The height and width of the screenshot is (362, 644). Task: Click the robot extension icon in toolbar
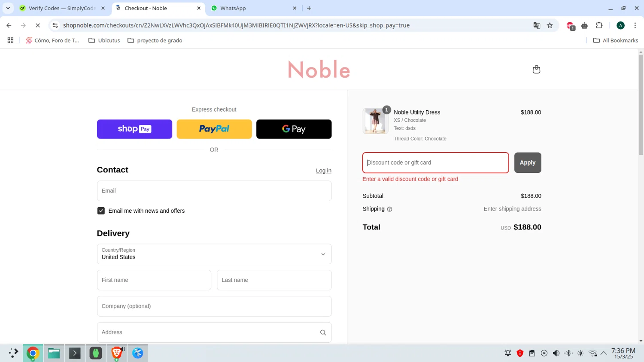584,26
